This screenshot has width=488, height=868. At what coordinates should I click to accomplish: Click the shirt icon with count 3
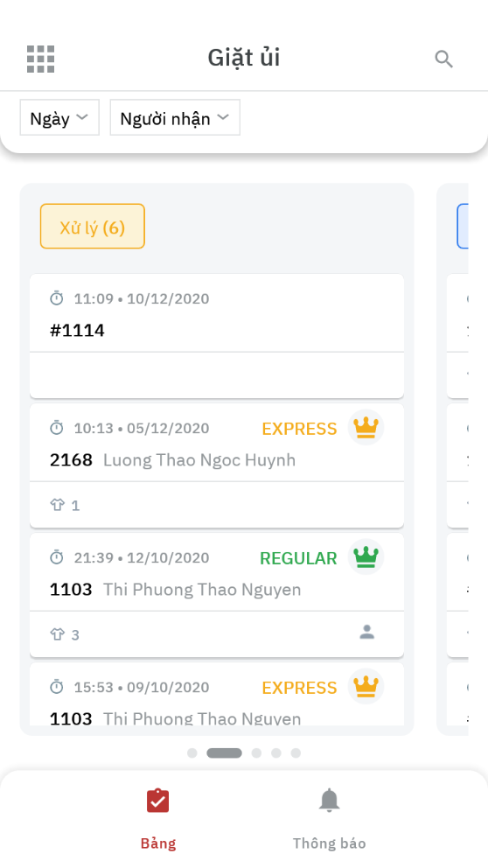pos(58,634)
